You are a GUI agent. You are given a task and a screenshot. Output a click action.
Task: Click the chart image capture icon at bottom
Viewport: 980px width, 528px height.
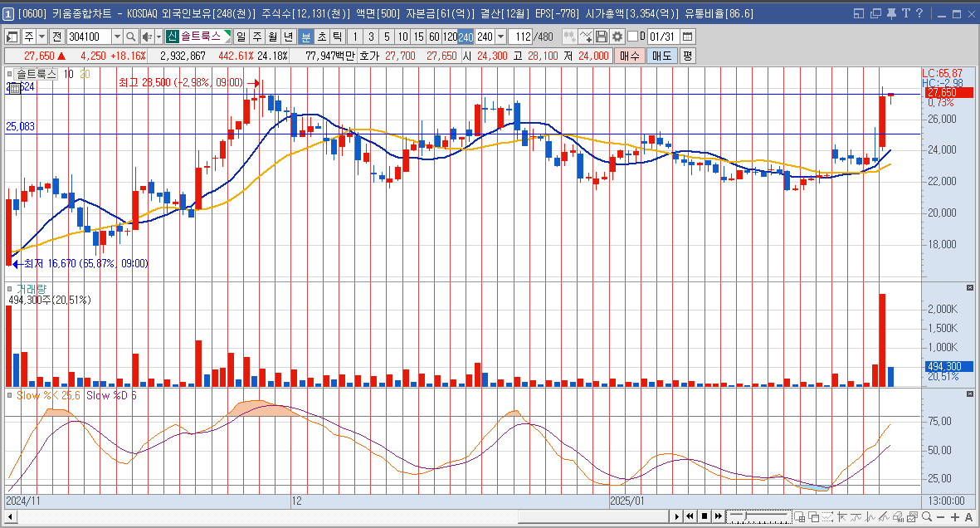pyautogui.click(x=912, y=516)
